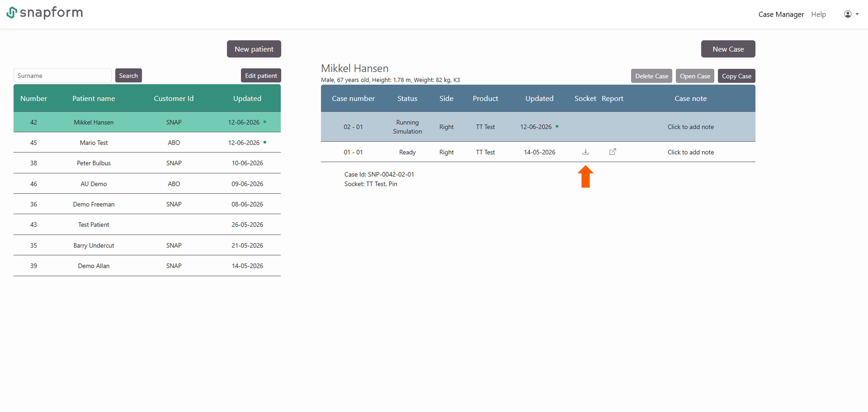
Task: Click the Open Case button
Action: 695,76
